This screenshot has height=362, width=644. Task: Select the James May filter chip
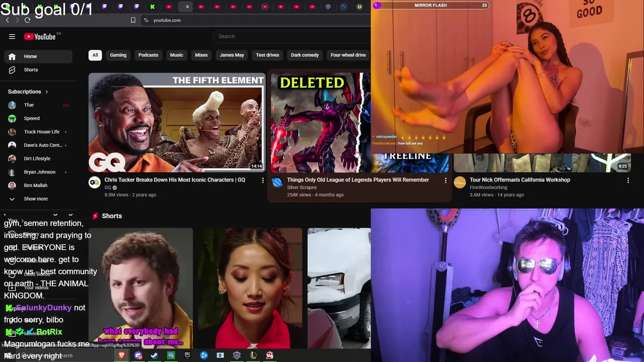click(x=232, y=55)
